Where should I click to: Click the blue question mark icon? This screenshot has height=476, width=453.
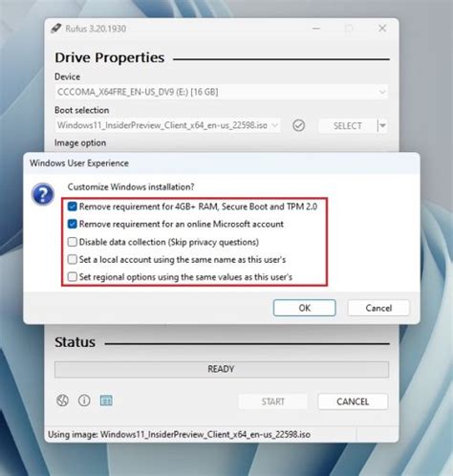click(x=43, y=194)
